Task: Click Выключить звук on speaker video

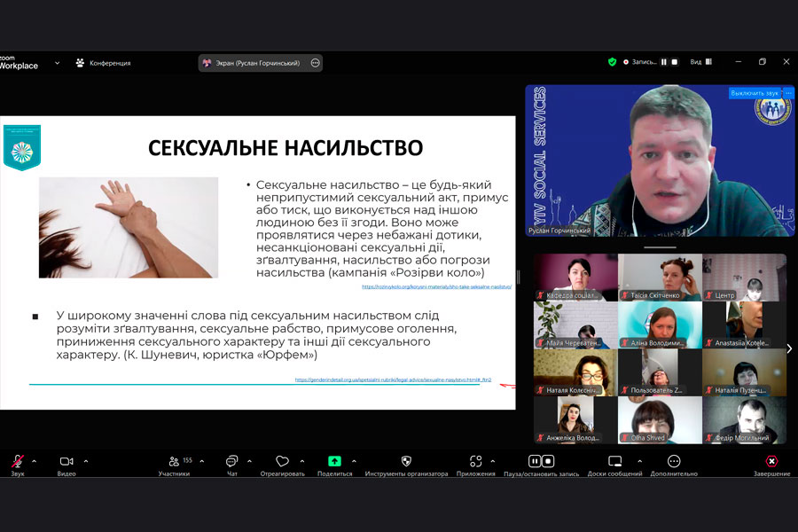Action: [x=755, y=93]
